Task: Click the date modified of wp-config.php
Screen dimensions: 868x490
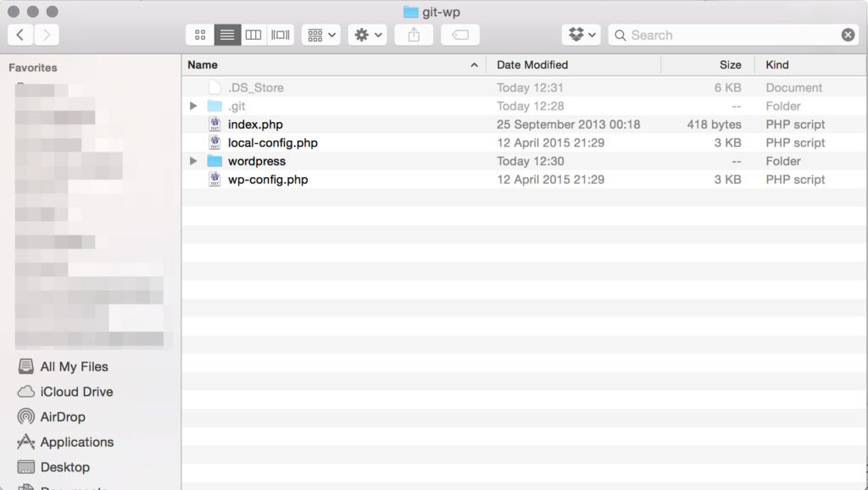Action: (x=551, y=180)
